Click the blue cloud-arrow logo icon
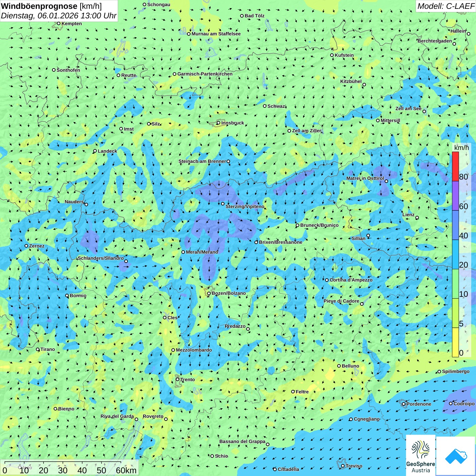 pyautogui.click(x=456, y=456)
